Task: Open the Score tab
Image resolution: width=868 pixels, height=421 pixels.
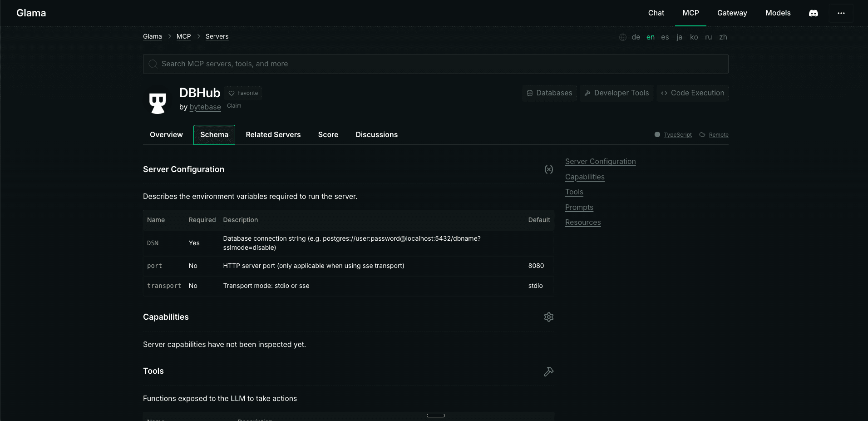Action: [328, 135]
